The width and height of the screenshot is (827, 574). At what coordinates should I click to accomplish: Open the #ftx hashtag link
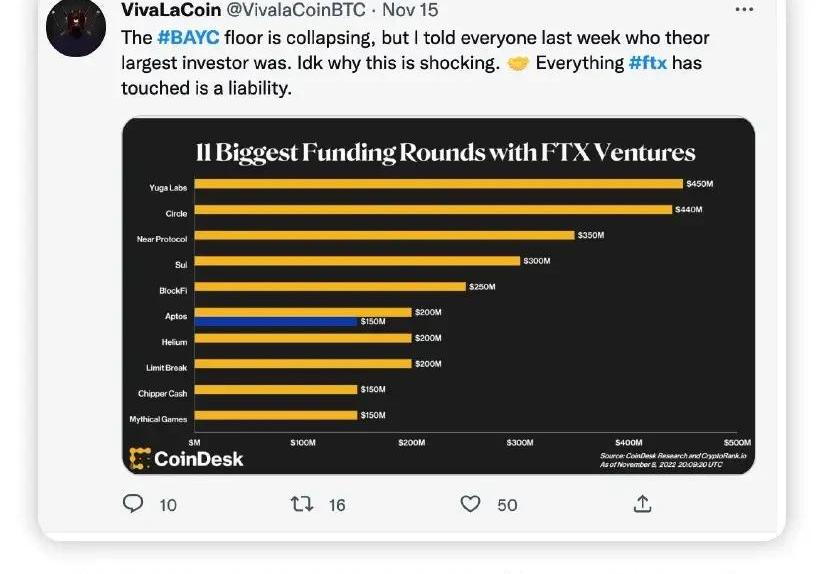(x=648, y=63)
